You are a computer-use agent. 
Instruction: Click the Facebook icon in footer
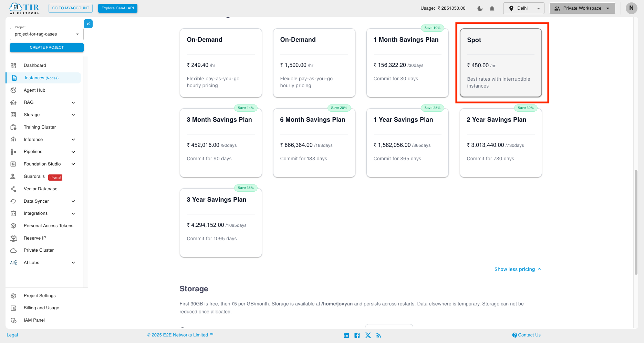pos(357,335)
